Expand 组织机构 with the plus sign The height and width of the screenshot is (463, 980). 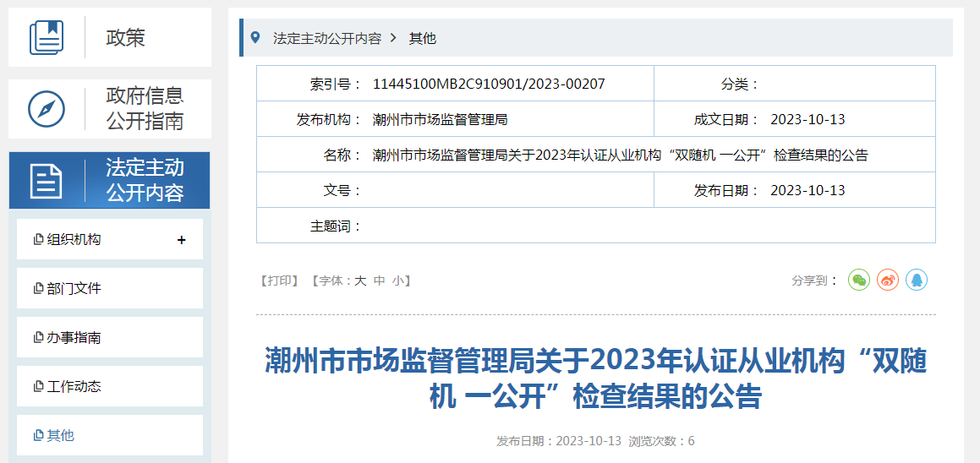pyautogui.click(x=181, y=240)
